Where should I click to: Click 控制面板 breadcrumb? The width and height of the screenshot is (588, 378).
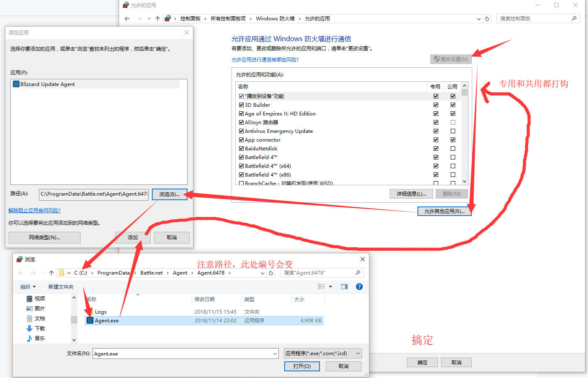pos(190,19)
